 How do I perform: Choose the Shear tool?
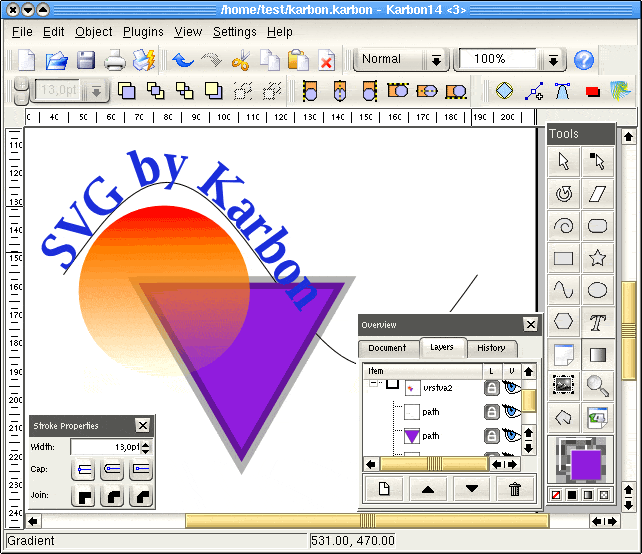597,193
